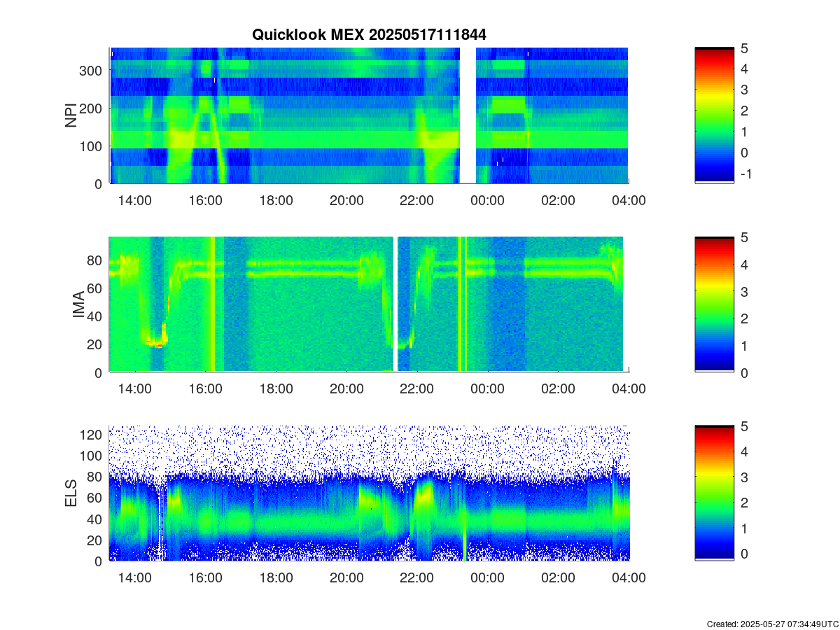The image size is (840, 630).
Task: Click inside the ELS spectrogram plot
Action: pyautogui.click(x=369, y=493)
